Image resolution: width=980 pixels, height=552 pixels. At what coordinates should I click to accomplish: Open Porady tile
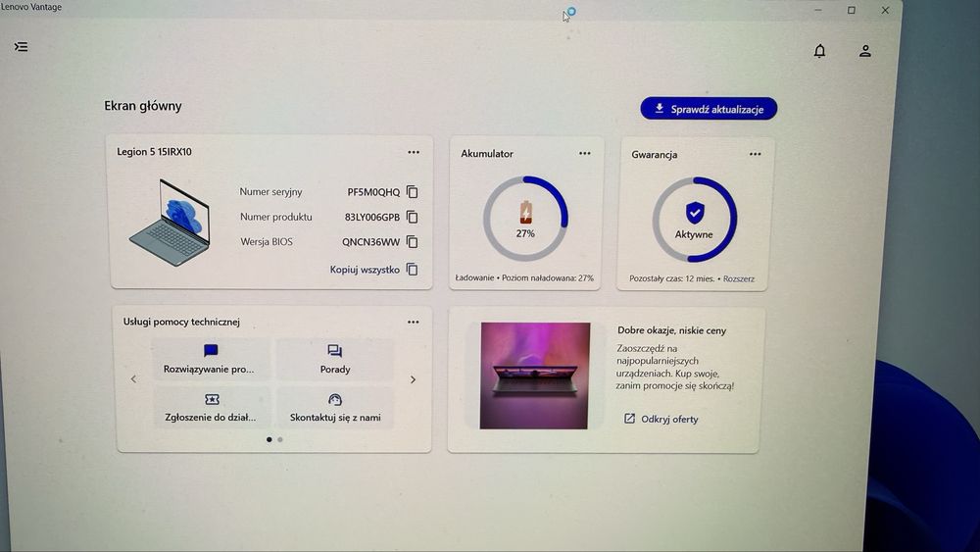click(335, 360)
